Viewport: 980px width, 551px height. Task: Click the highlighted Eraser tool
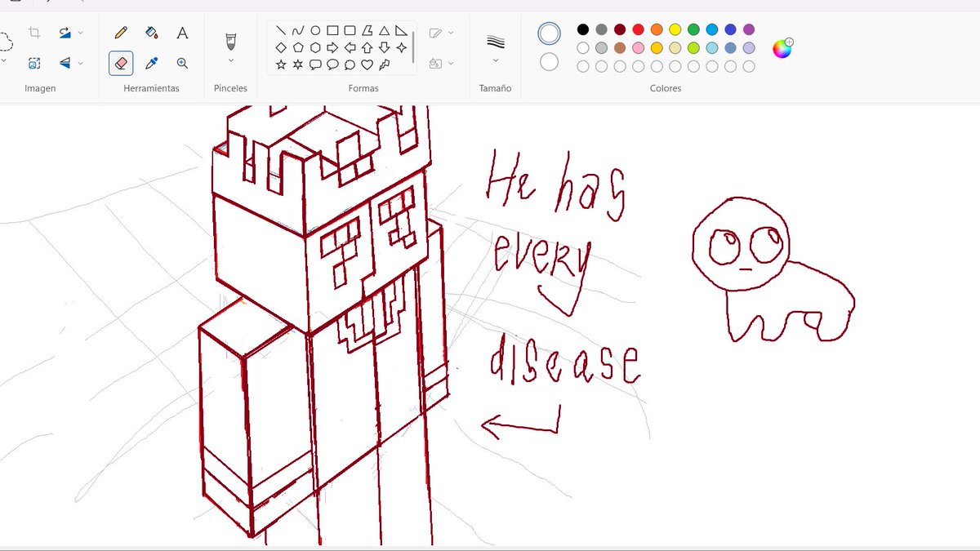(x=121, y=63)
